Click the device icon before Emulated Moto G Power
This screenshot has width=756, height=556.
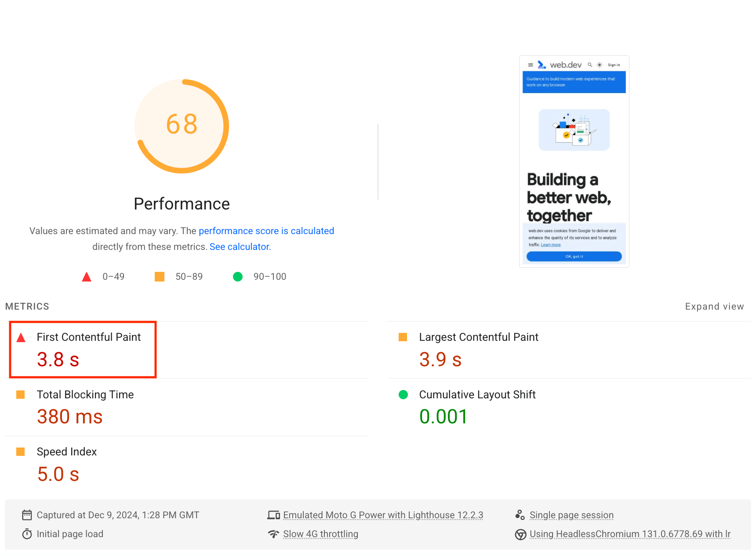(x=273, y=514)
